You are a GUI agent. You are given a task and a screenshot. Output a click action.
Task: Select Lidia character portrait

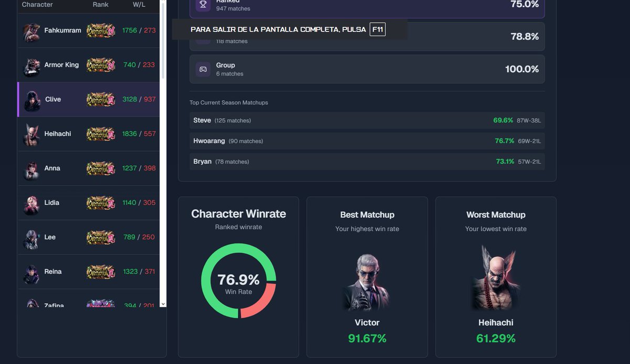tap(31, 205)
